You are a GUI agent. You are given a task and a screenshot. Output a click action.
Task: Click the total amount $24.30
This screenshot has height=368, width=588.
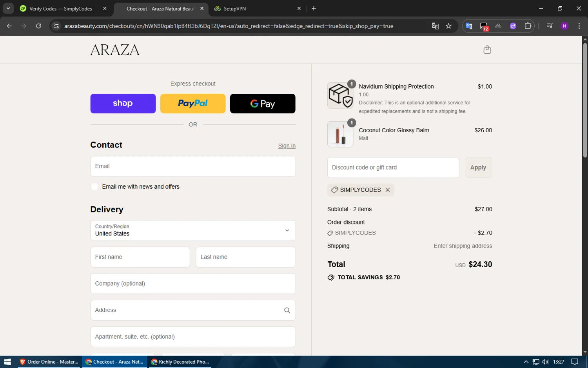coord(480,264)
